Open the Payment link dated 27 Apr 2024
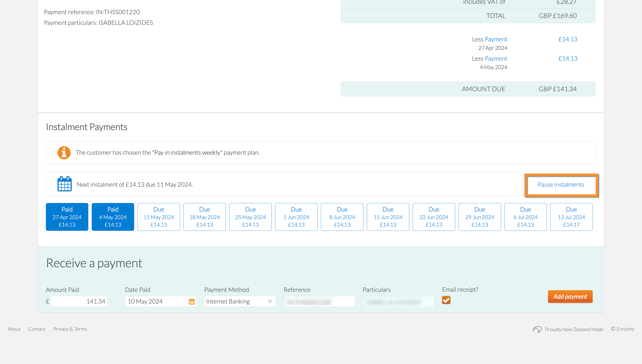The height and width of the screenshot is (364, 642). [x=496, y=39]
